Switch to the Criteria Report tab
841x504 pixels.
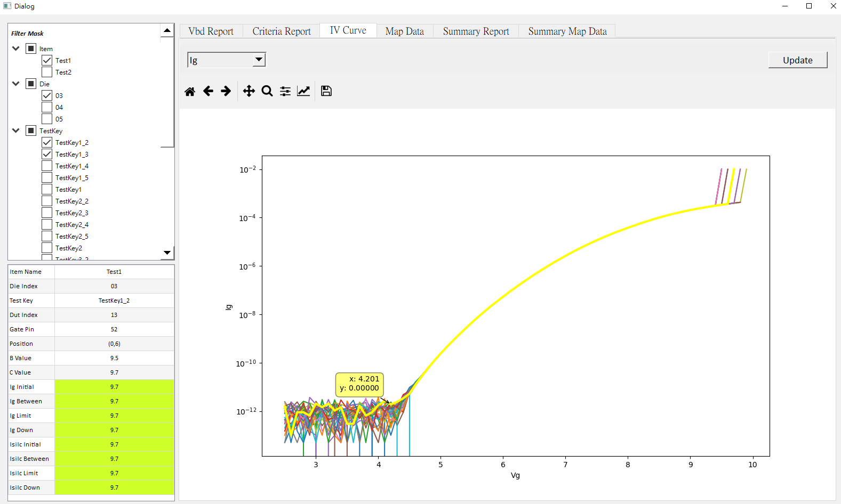(282, 31)
